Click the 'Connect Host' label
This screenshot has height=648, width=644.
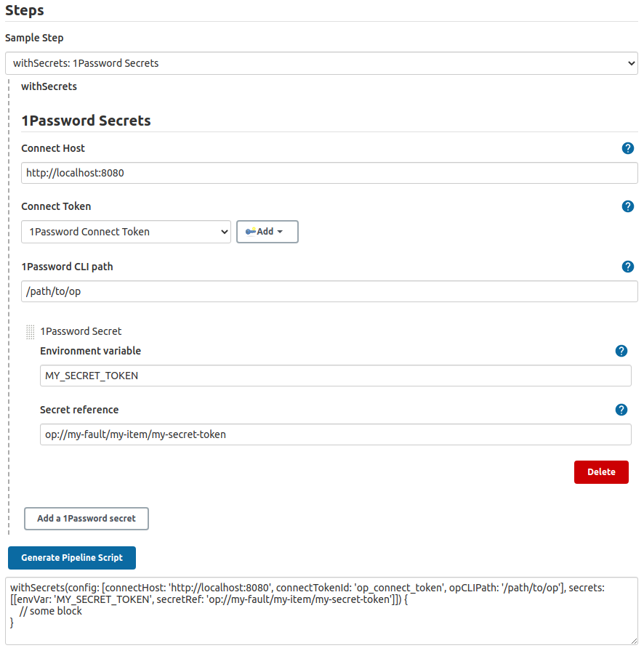coord(53,148)
